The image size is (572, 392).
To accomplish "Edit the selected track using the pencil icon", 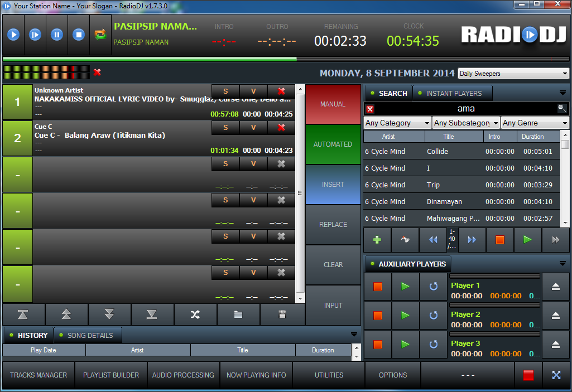I will point(405,239).
